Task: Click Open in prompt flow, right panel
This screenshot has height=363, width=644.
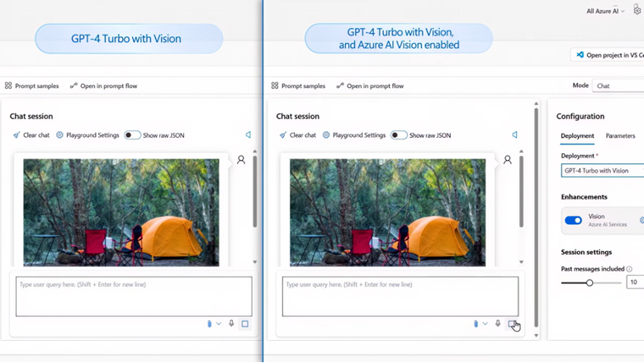Action: point(370,86)
